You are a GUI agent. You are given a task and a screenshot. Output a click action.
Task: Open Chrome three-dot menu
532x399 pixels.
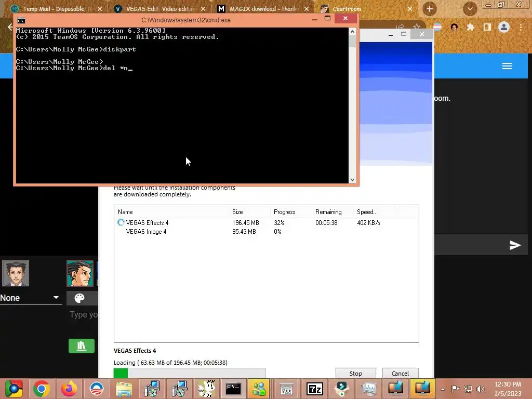[x=521, y=27]
